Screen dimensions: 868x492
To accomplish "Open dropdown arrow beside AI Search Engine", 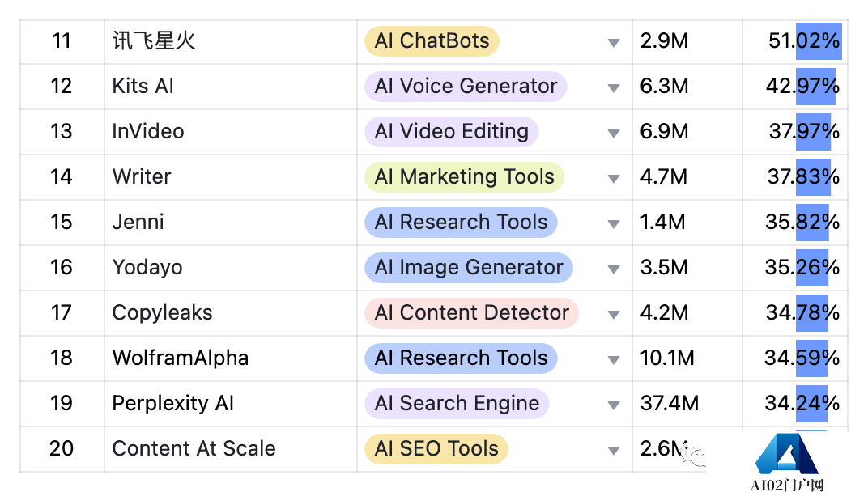I will [613, 405].
